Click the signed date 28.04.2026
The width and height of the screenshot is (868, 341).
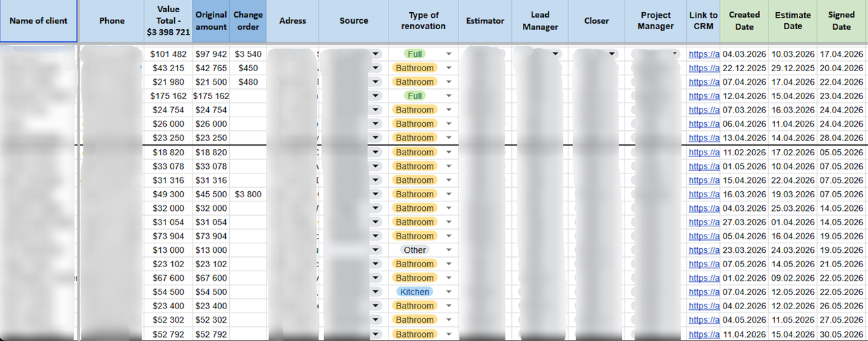point(841,138)
